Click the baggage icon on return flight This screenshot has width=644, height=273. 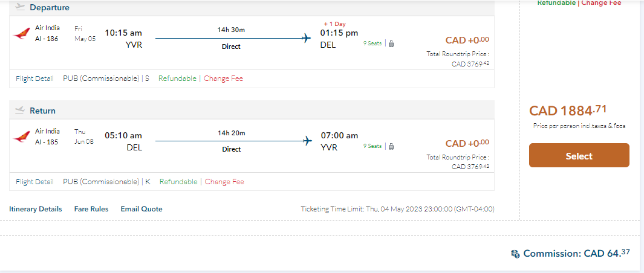pyautogui.click(x=391, y=146)
